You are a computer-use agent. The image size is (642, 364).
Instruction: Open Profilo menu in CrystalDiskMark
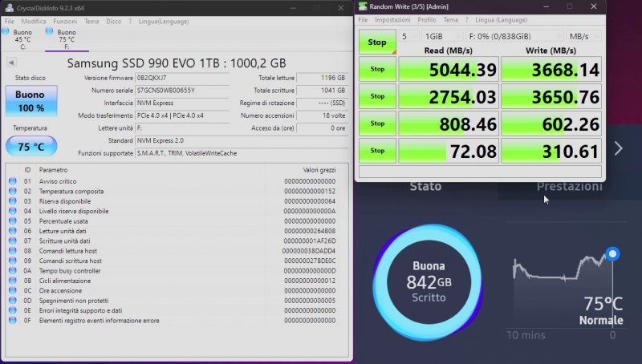[427, 19]
